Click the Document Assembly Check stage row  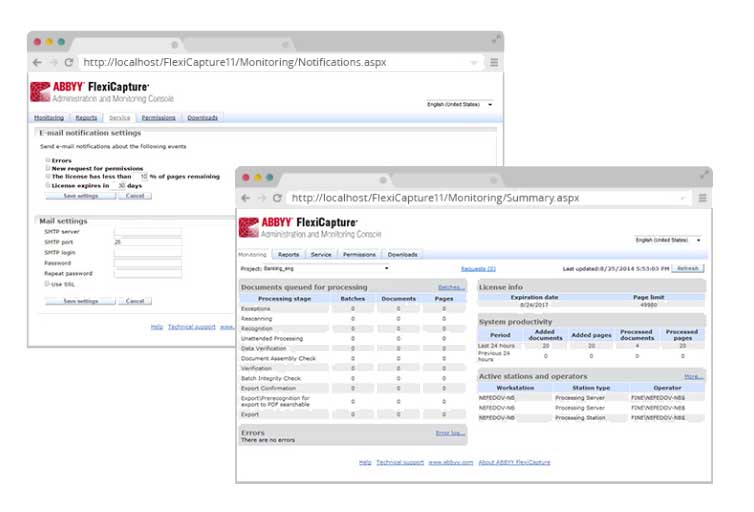coord(353,358)
